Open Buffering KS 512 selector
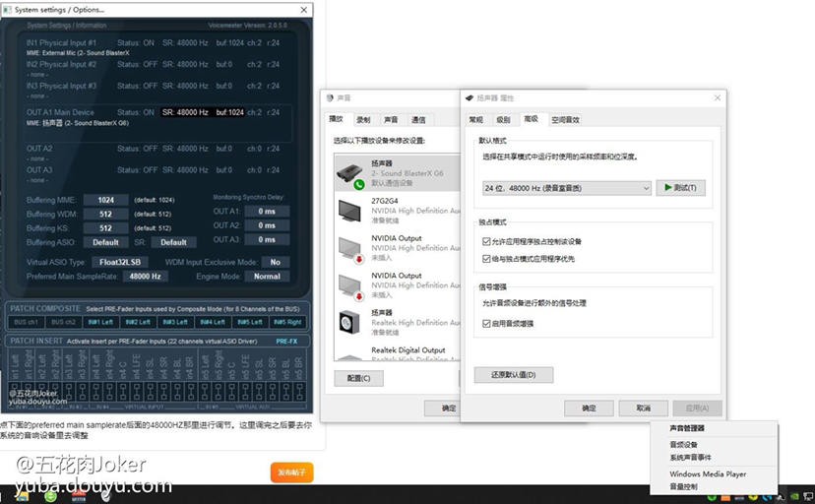This screenshot has width=815, height=504. click(106, 228)
